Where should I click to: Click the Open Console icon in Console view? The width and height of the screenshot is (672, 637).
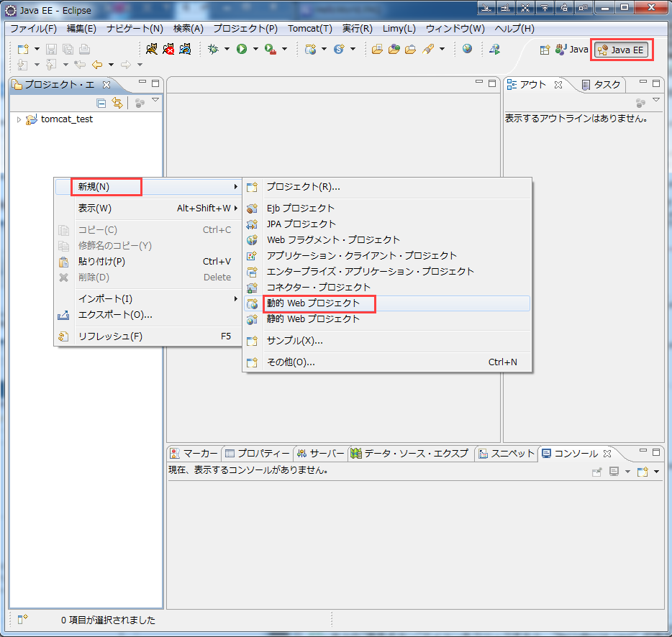643,472
